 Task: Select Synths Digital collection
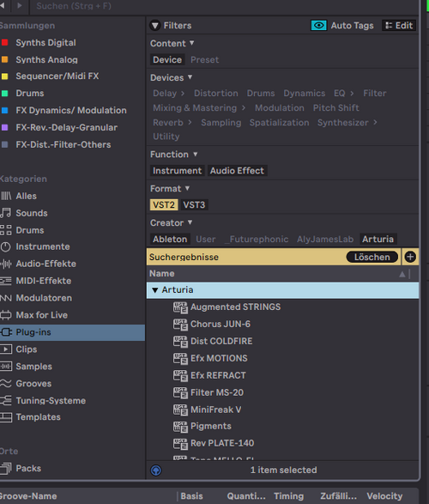click(x=46, y=42)
